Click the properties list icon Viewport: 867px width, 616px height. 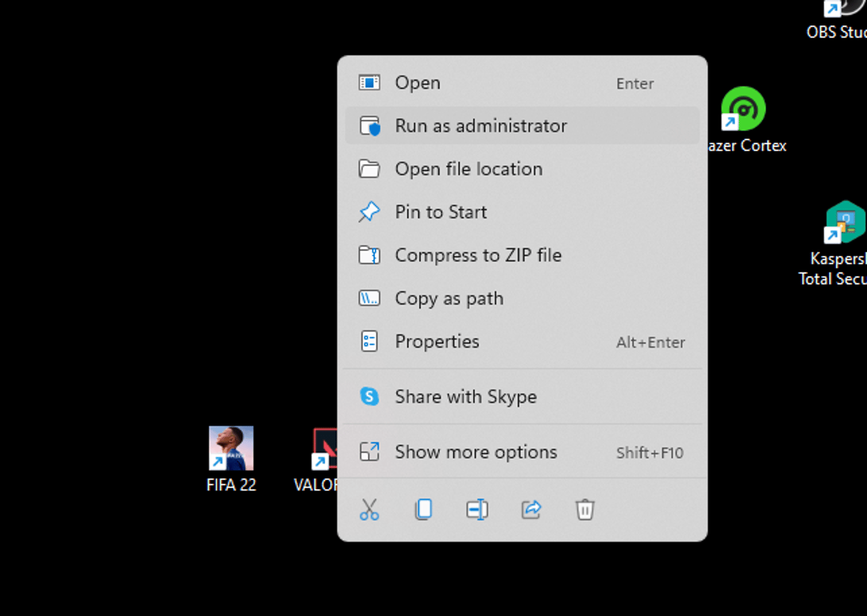point(369,341)
